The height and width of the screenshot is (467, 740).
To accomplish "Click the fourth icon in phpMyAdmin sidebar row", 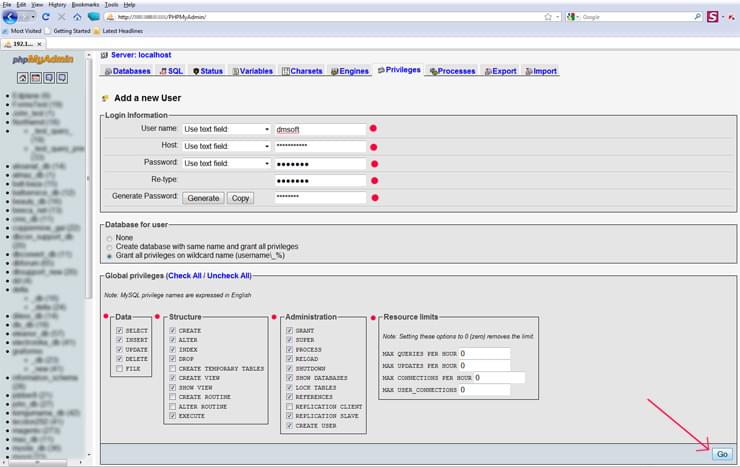I will [x=62, y=78].
